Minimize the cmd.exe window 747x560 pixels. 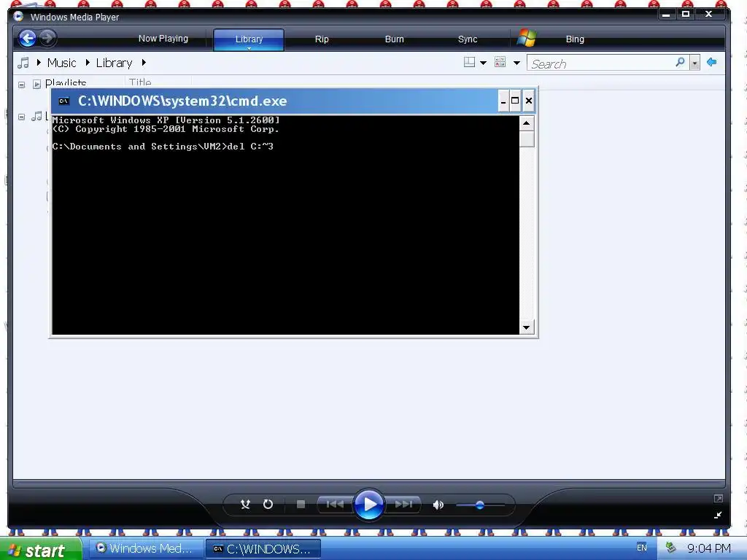503,101
